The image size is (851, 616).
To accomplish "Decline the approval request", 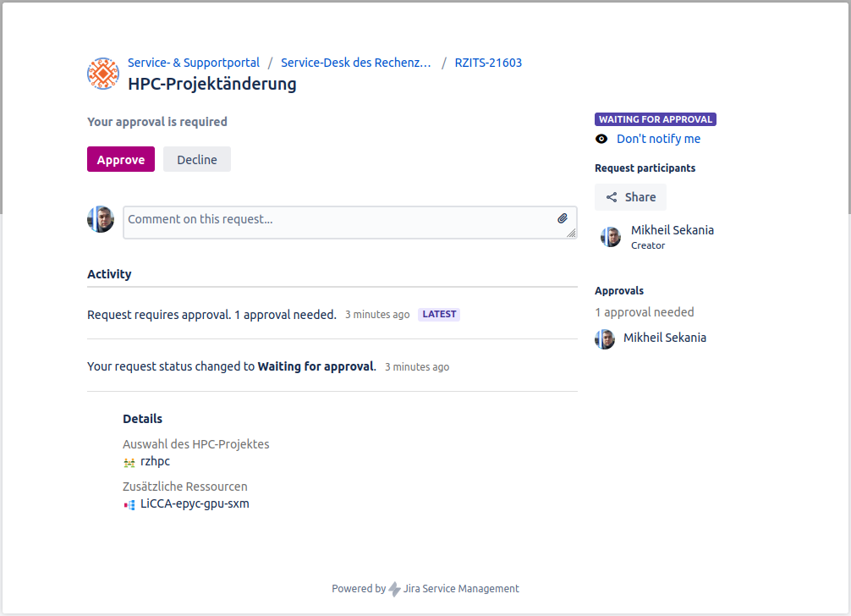I will click(197, 159).
